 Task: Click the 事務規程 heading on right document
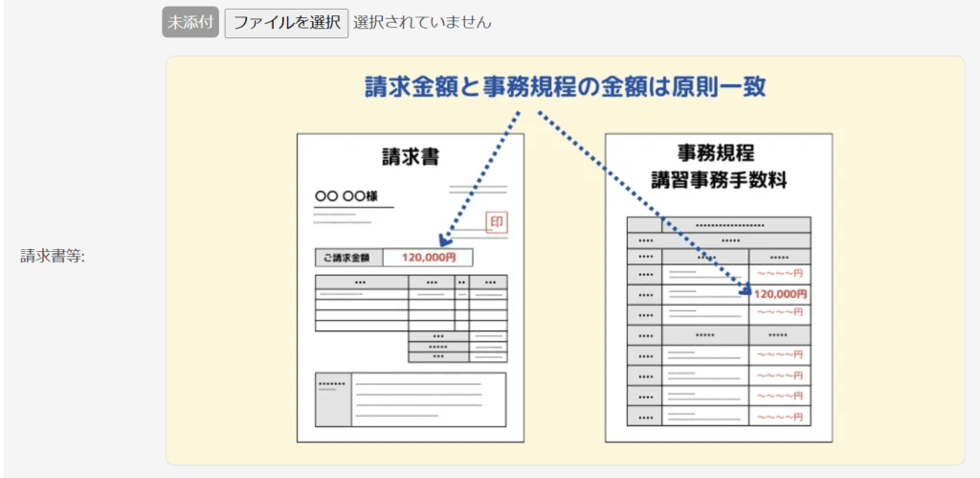coord(717,153)
